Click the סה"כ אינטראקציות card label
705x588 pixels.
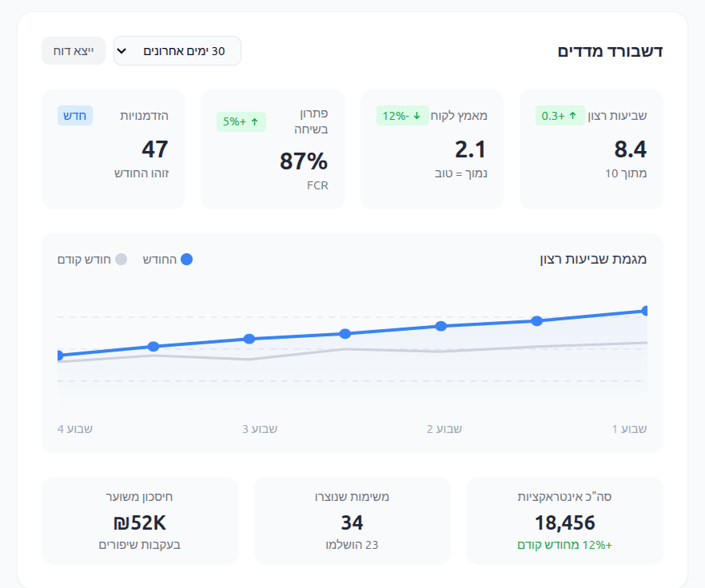[564, 497]
